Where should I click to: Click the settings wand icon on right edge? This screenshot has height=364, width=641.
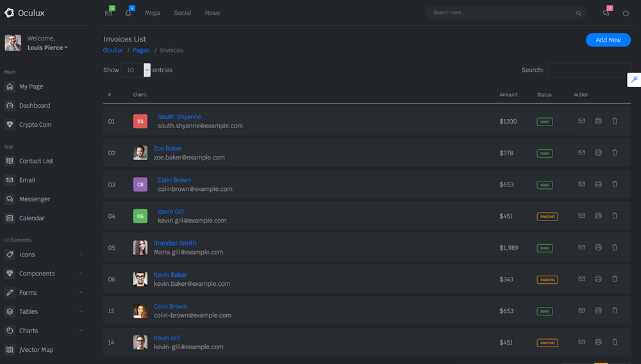pos(634,79)
